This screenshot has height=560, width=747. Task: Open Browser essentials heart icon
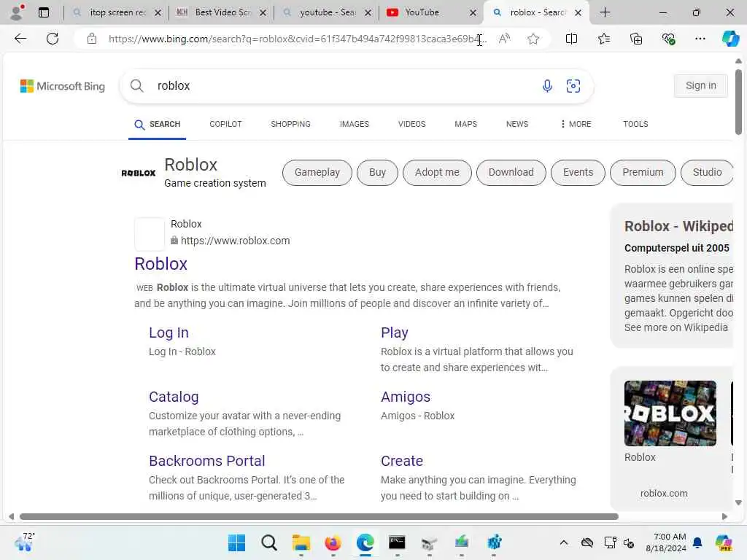668,39
